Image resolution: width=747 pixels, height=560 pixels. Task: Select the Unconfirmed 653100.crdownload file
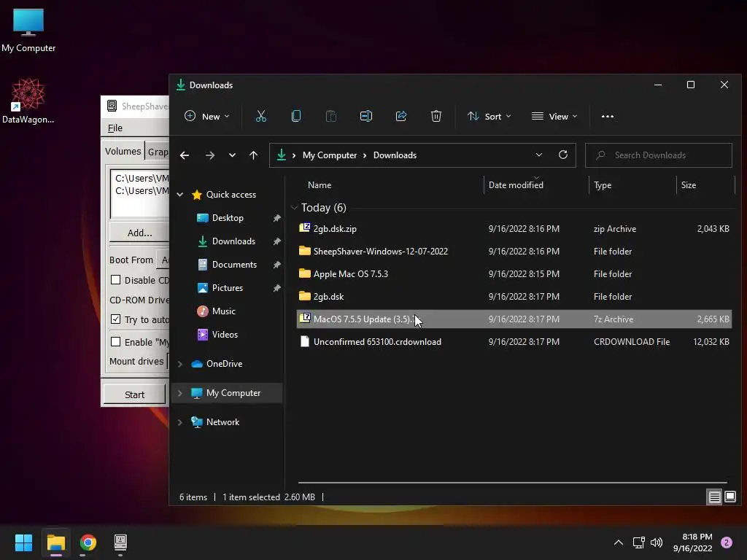click(x=514, y=341)
